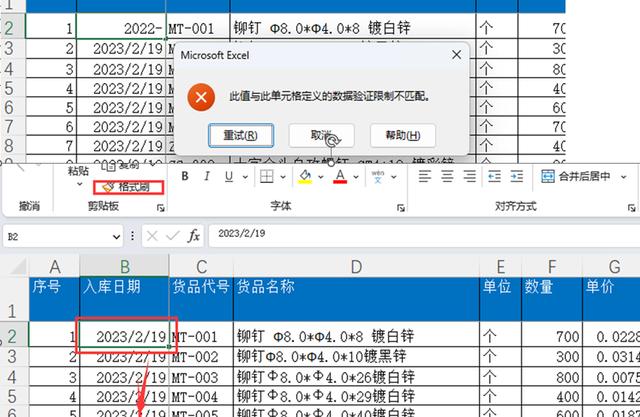Open 对齐方式 group dialog launcher
Viewport: 640px width, 417px height.
(x=631, y=208)
